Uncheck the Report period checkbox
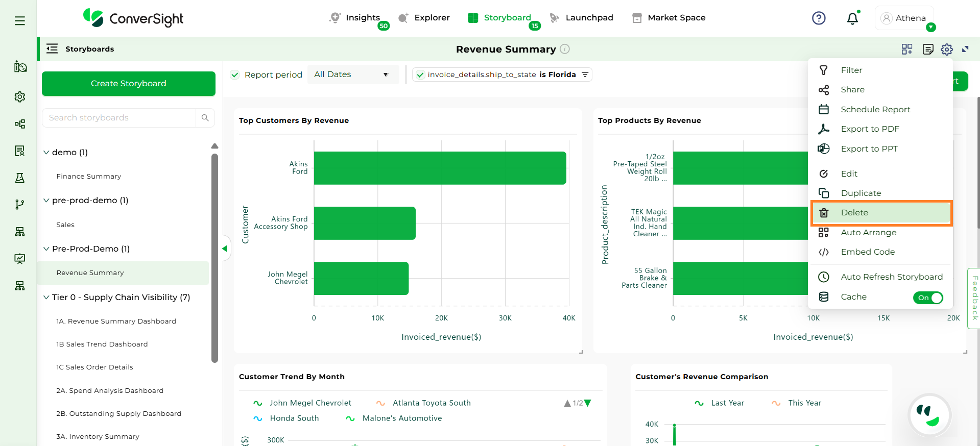 235,75
